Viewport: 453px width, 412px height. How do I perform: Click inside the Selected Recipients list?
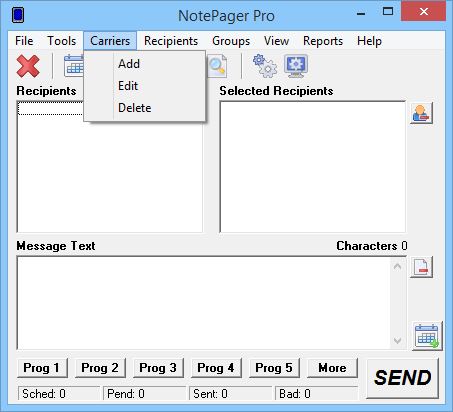point(313,167)
